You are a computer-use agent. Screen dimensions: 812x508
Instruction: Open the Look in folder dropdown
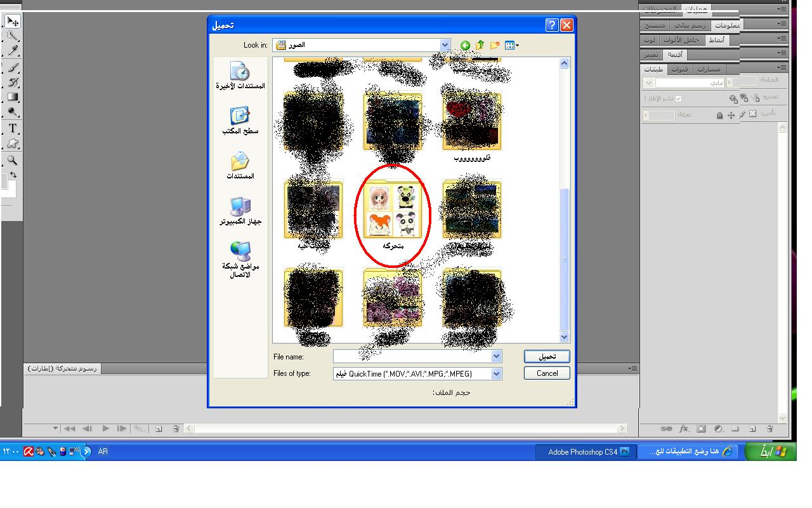click(x=445, y=45)
